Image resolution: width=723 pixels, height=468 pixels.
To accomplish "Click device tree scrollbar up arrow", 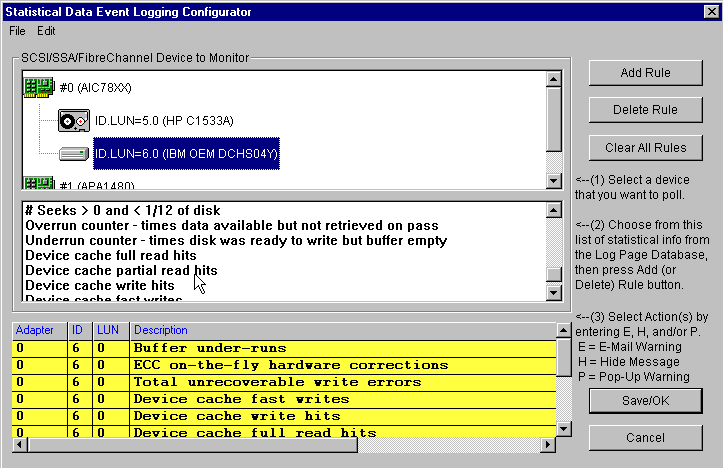I will point(554,79).
